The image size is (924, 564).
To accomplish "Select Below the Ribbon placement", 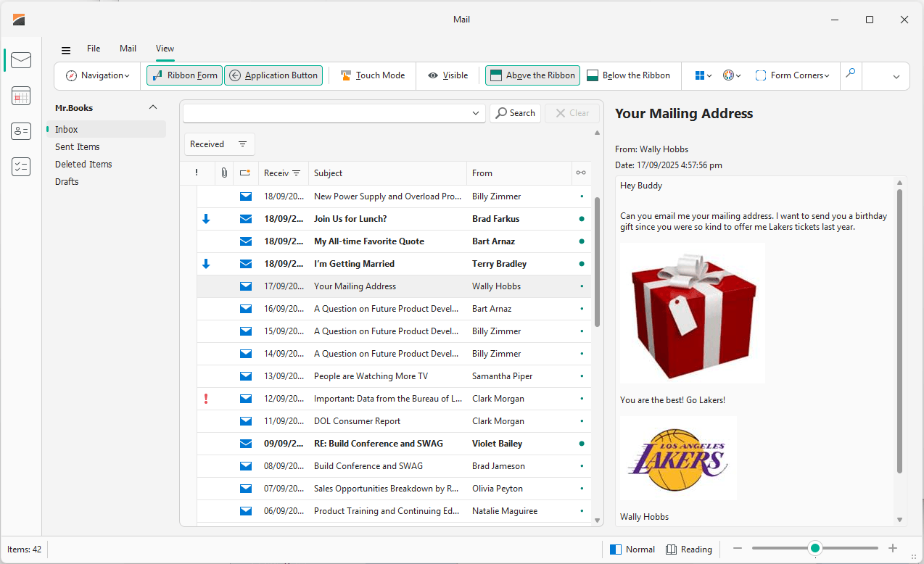I will coord(628,75).
